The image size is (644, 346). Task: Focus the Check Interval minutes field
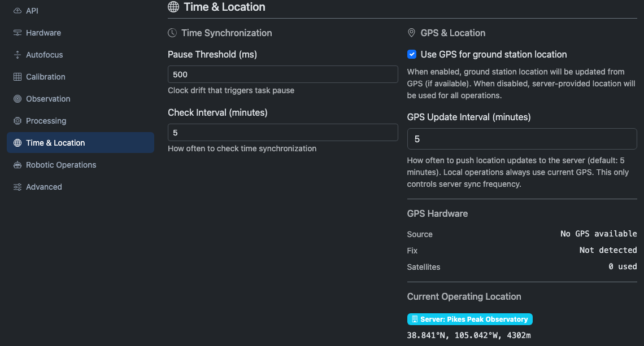[283, 133]
